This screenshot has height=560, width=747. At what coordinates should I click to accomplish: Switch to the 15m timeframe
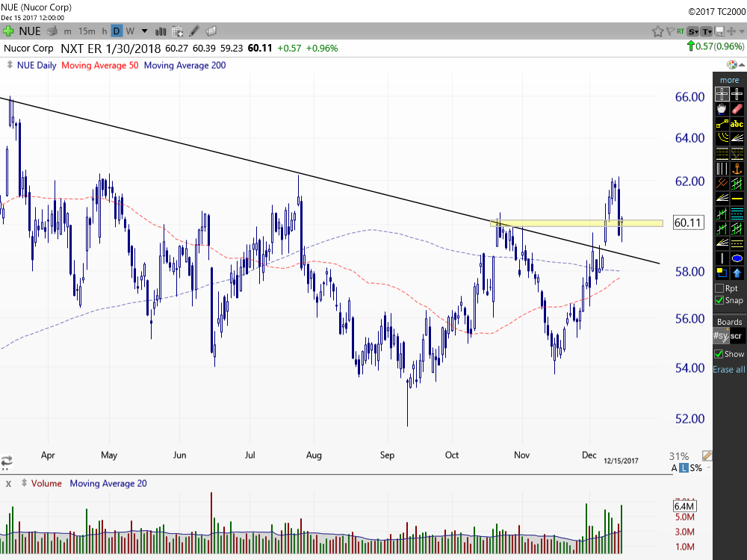pyautogui.click(x=87, y=31)
